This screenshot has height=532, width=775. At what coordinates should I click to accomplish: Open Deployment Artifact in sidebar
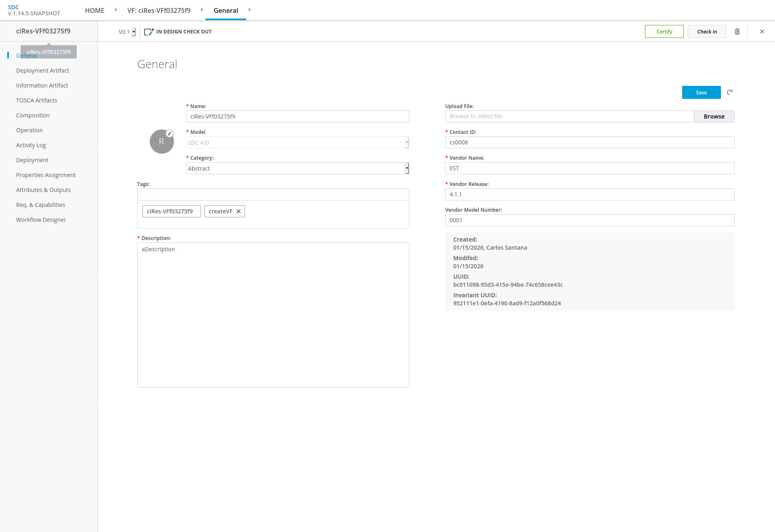tap(42, 71)
